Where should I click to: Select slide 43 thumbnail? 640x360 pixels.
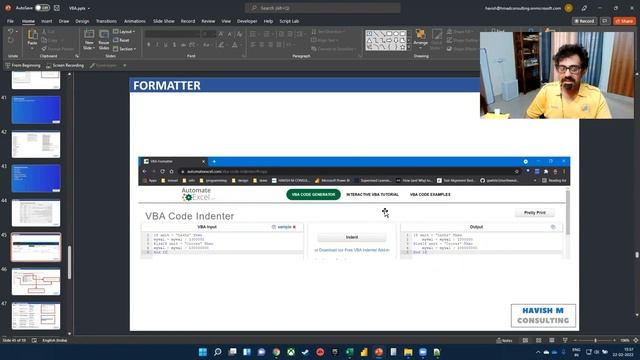tap(36, 178)
